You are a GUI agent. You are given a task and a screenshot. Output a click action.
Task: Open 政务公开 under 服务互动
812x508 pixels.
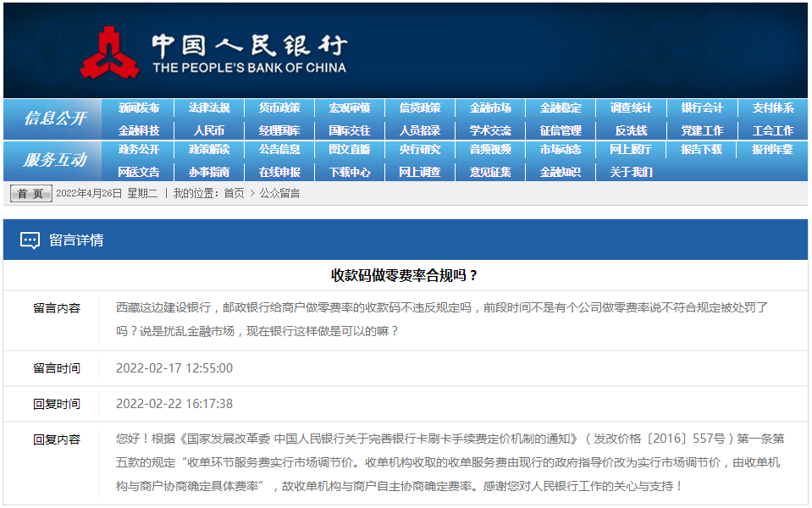click(139, 149)
